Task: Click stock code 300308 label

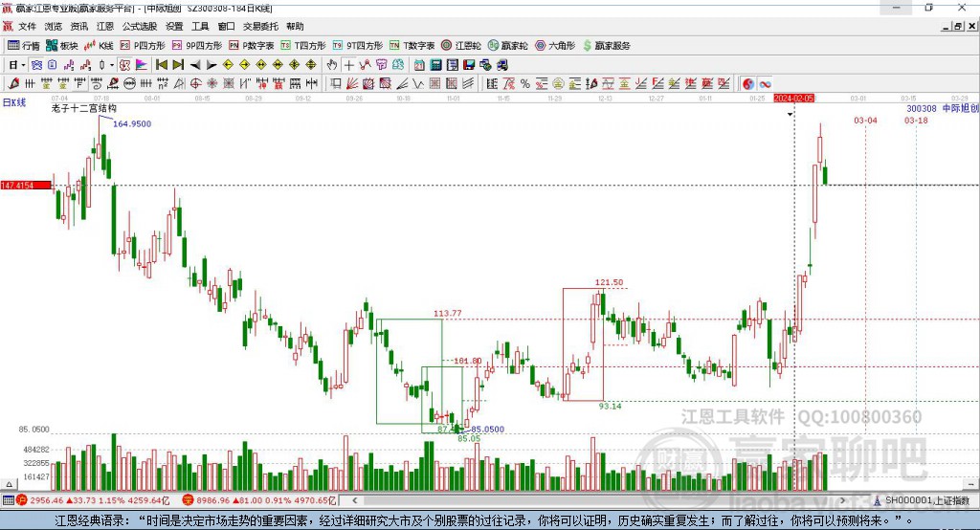Action: point(922,108)
